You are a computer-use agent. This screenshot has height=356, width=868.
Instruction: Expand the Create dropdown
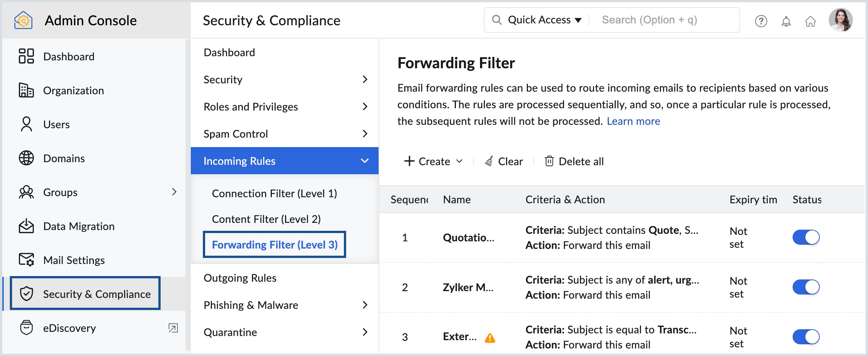click(460, 161)
